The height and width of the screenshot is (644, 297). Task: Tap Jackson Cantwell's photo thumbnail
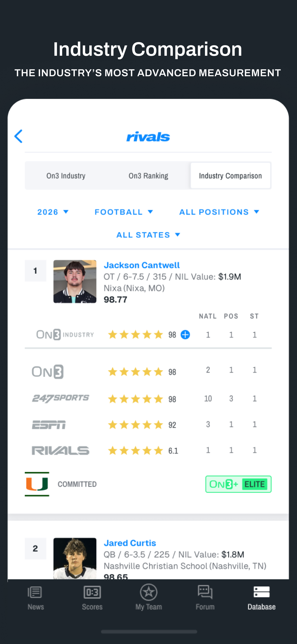(x=75, y=281)
